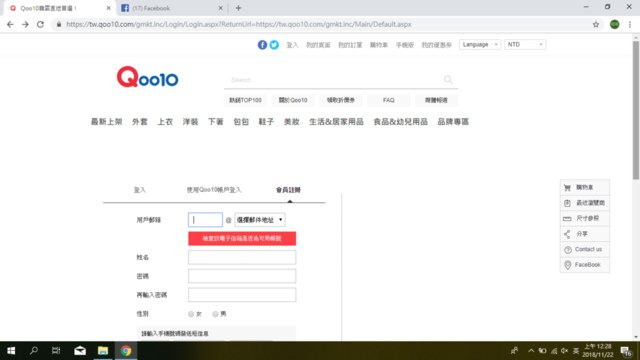Viewport: 640px width, 360px height.
Task: Open Task View in the taskbar
Action: [x=56, y=351]
